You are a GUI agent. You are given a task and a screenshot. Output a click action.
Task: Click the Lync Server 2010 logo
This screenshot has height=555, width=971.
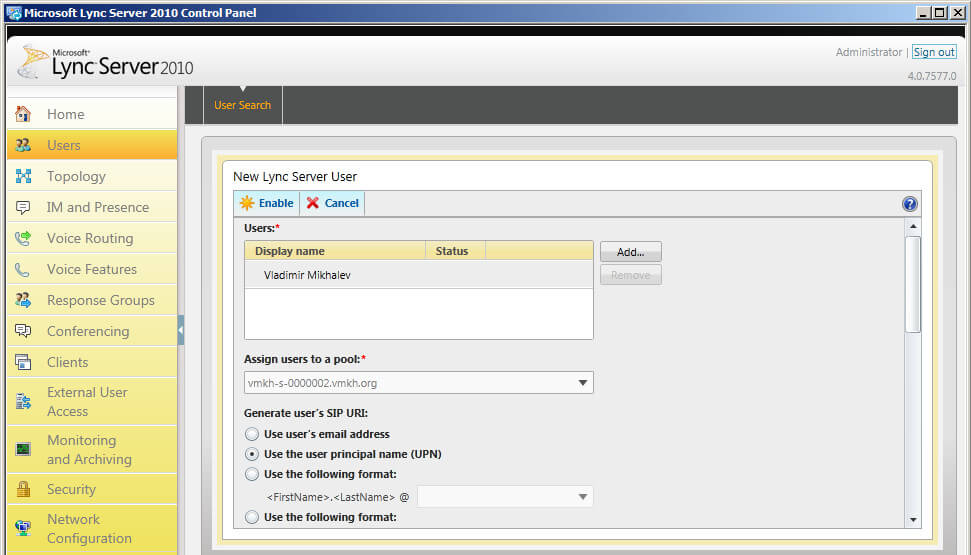(x=105, y=63)
